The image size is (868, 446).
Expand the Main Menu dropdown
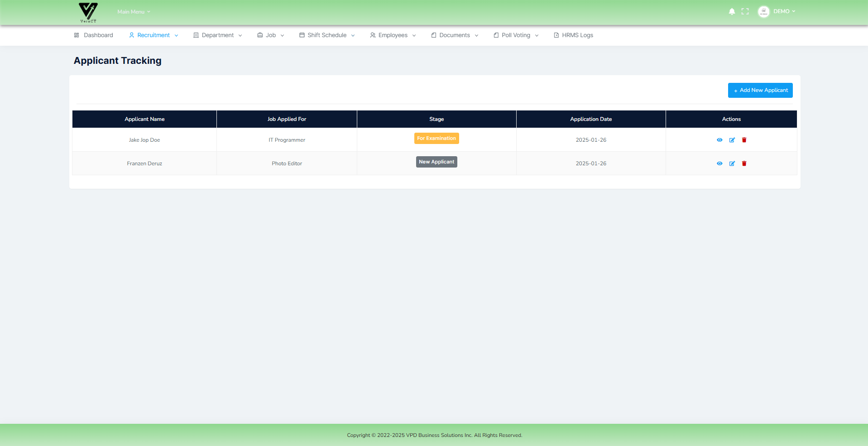point(134,12)
